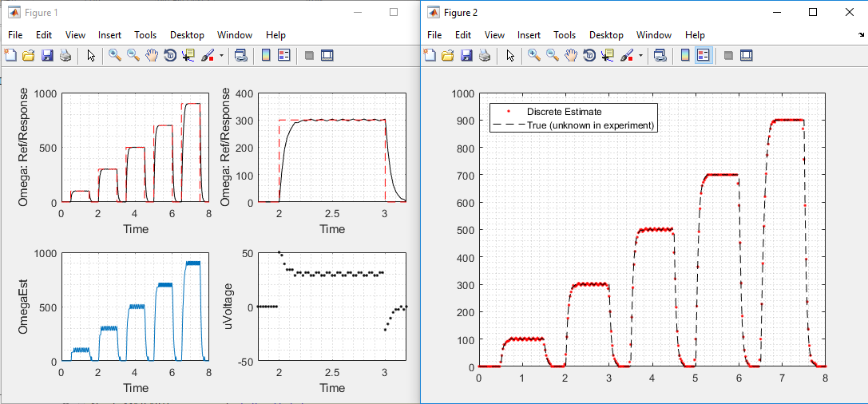
Task: Activate Edit Plot arrow tool in Figure 2
Action: tap(510, 55)
